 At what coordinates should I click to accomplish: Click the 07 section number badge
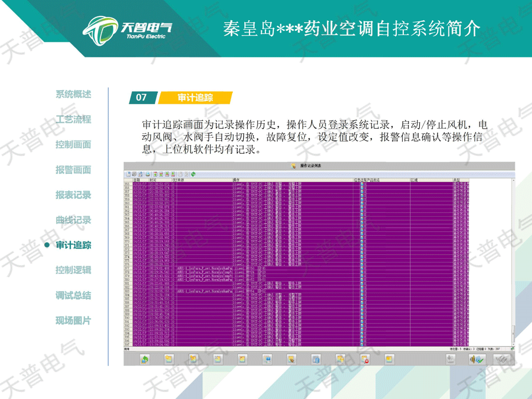pyautogui.click(x=142, y=98)
